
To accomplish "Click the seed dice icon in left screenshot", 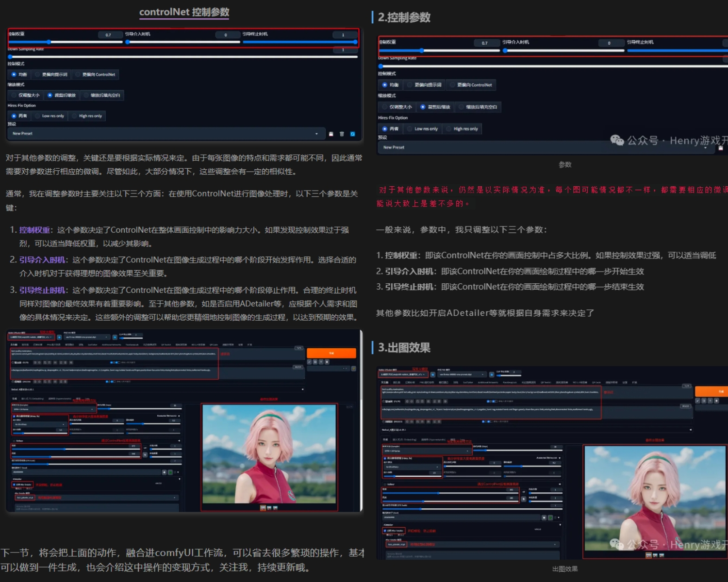I will pos(164,472).
